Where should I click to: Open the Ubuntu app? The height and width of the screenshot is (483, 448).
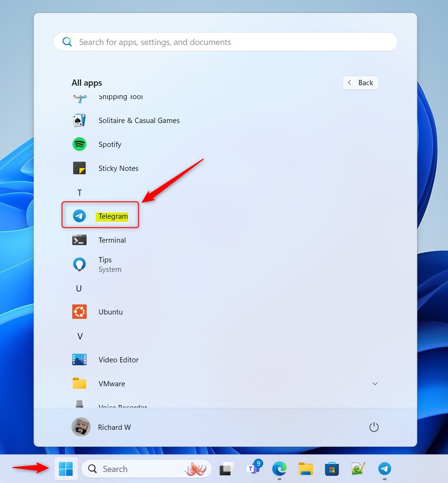pyautogui.click(x=111, y=312)
